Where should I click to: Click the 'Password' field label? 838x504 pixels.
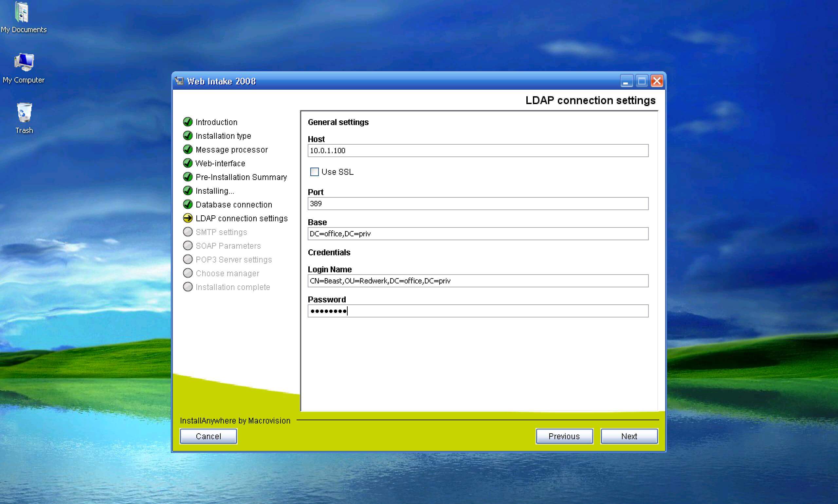[327, 299]
